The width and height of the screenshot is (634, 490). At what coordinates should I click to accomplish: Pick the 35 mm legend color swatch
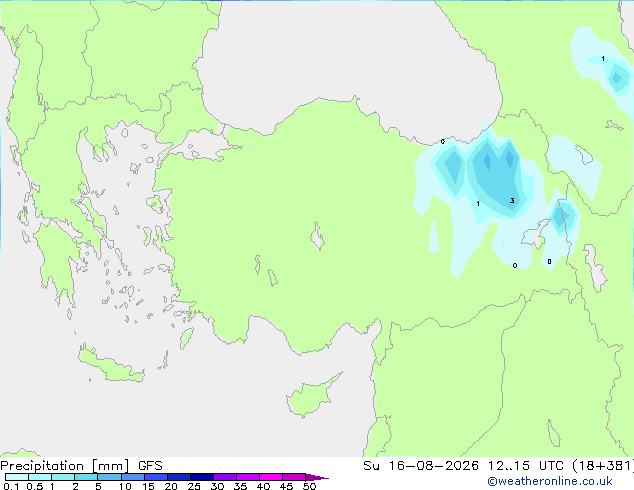(x=248, y=477)
